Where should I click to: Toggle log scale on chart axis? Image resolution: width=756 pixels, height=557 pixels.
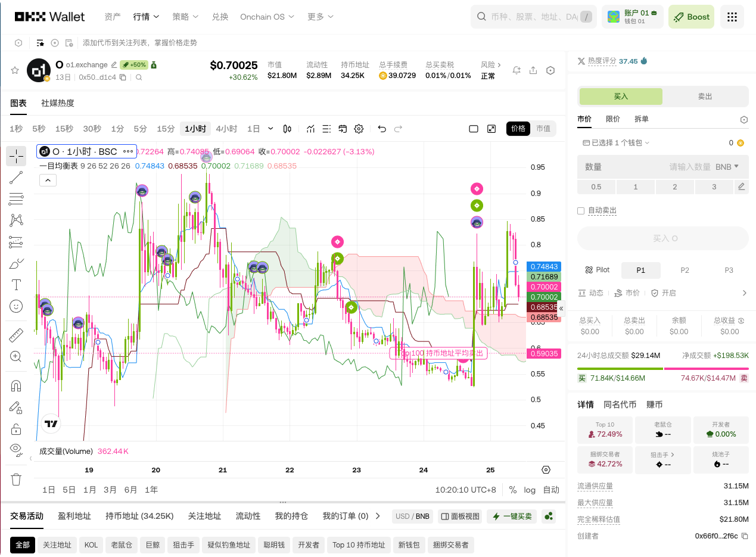530,490
